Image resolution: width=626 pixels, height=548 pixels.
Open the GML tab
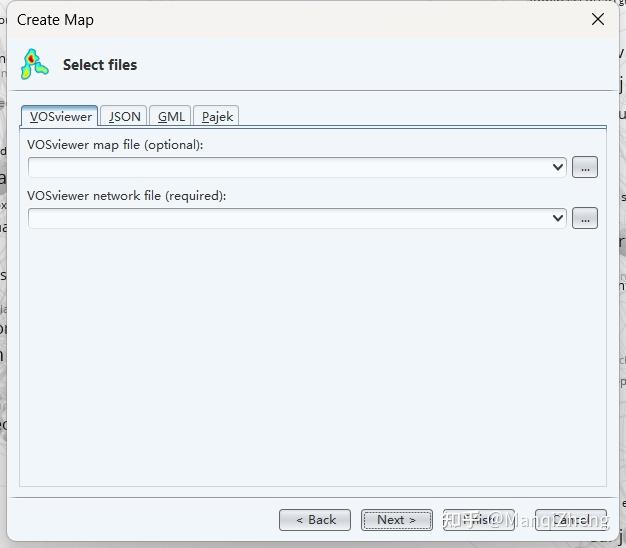(171, 117)
